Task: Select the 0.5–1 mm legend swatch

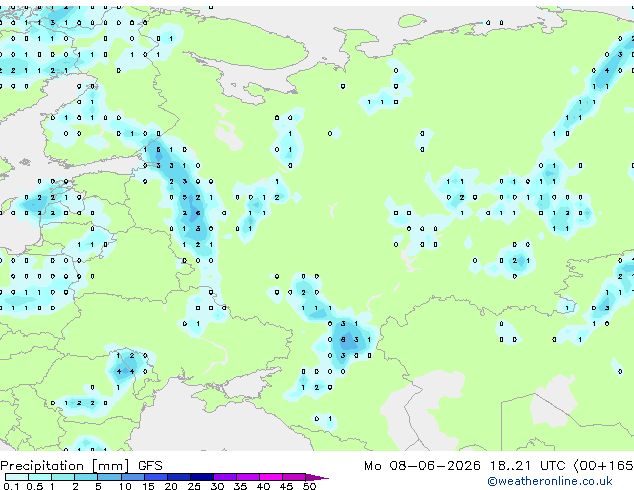Action: tap(40, 477)
